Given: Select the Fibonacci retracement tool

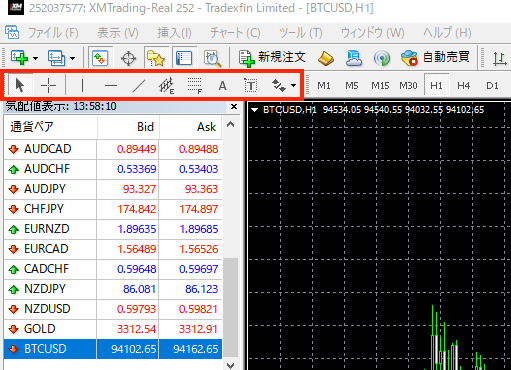Looking at the screenshot, I should point(194,86).
